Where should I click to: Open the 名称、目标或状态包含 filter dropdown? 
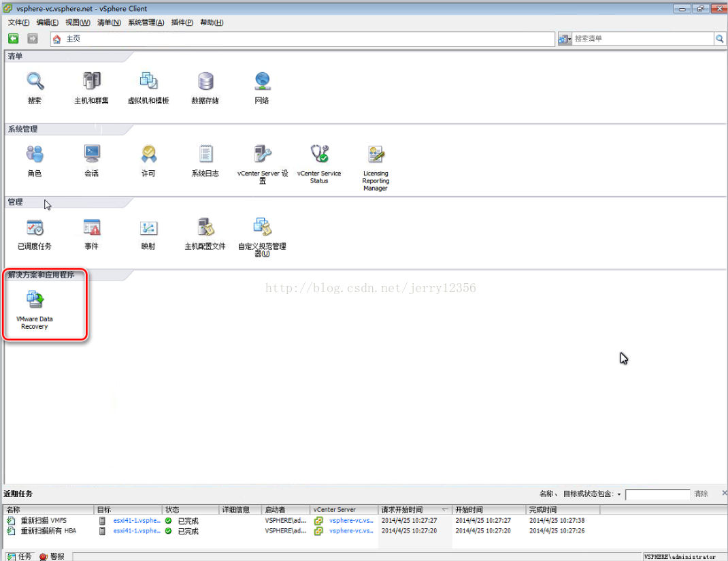point(619,494)
